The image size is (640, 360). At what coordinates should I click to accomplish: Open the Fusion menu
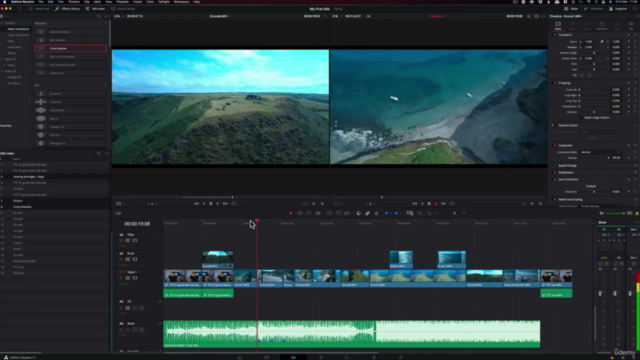[x=138, y=2]
